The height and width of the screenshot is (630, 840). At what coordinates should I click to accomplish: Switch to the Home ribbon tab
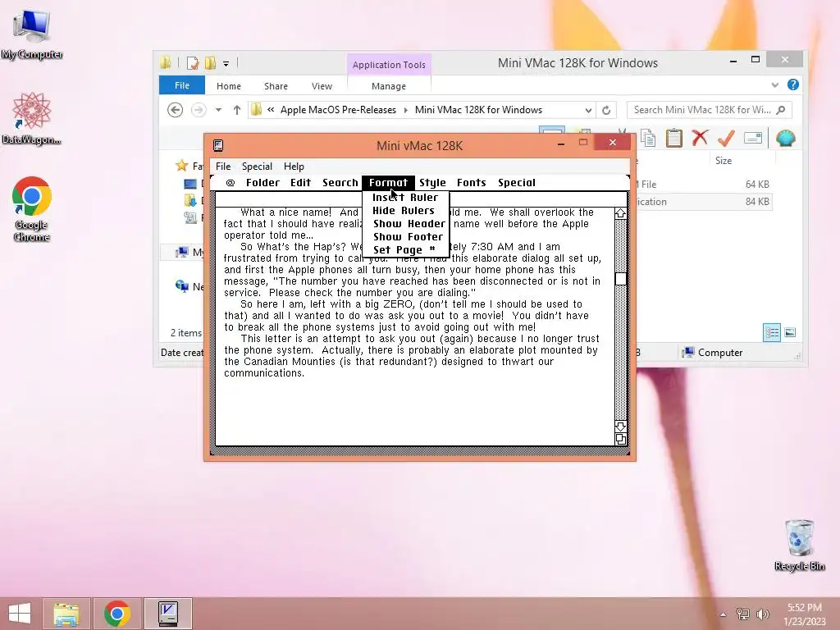(229, 85)
